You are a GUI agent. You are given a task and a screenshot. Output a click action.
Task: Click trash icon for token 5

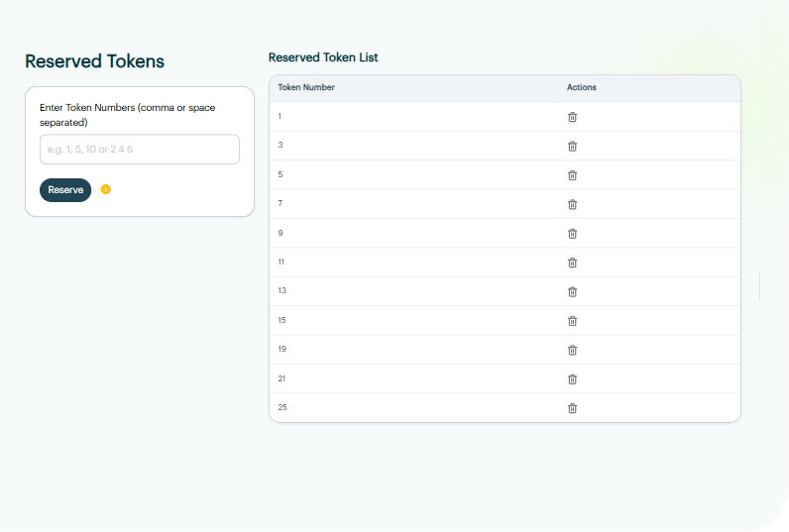tap(572, 175)
